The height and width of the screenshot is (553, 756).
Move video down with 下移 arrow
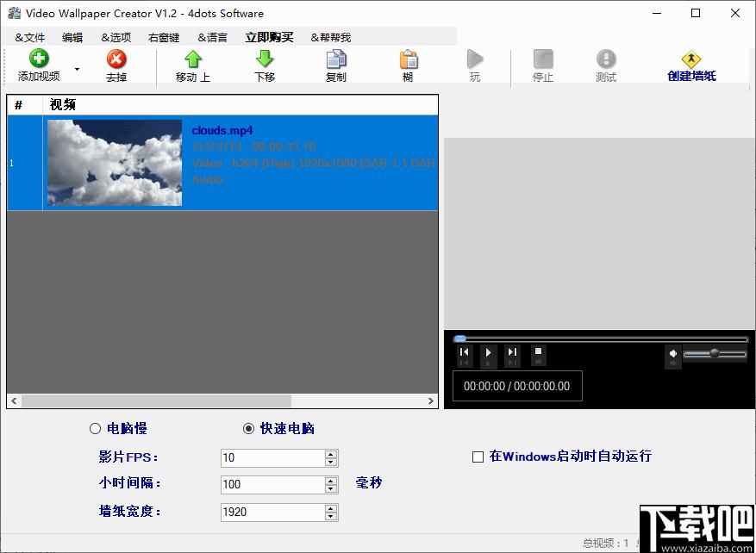pos(265,59)
